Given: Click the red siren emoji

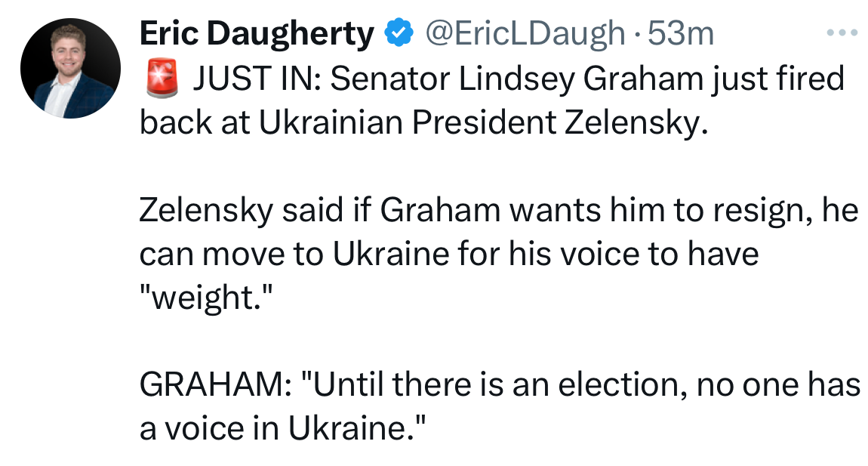Looking at the screenshot, I should 159,79.
